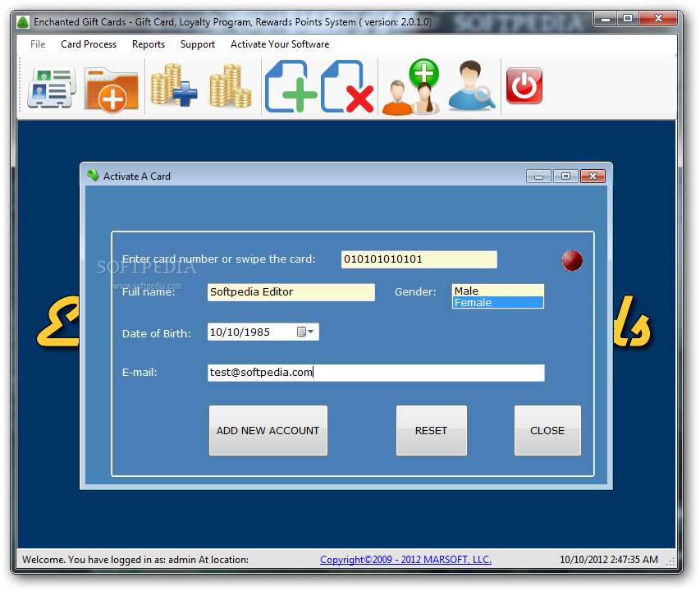Click the date of birth value 10/10/1985
This screenshot has height=591, width=700.
point(240,332)
